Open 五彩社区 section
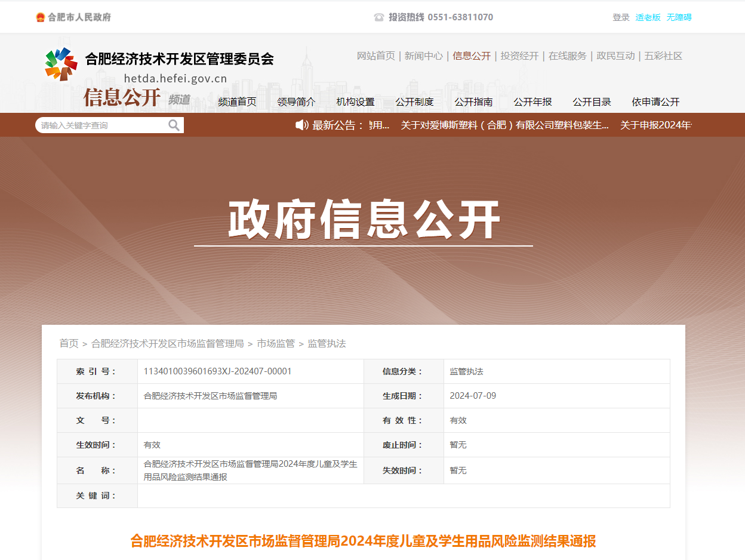The image size is (745, 560). [663, 56]
